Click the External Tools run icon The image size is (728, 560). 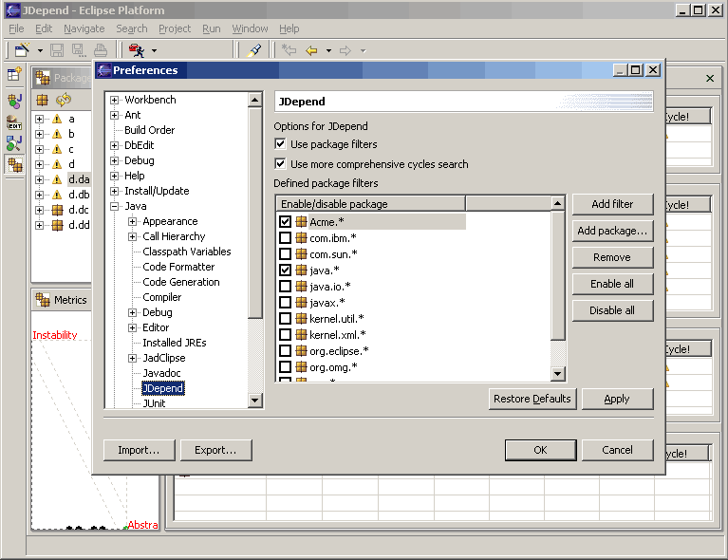tap(137, 49)
